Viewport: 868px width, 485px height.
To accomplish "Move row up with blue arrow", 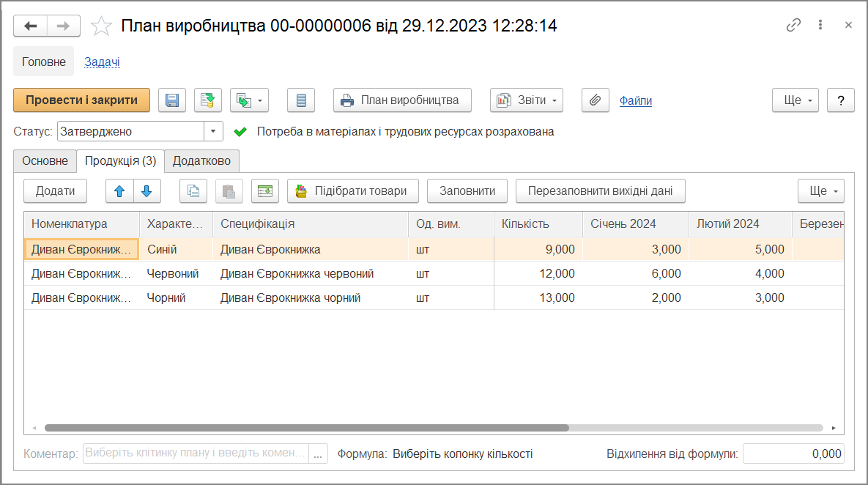I will [119, 191].
